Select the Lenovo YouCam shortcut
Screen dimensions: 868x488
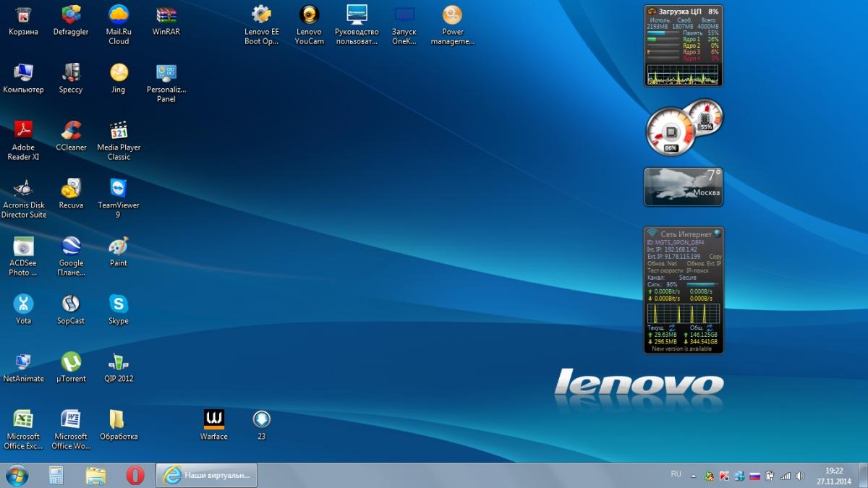pos(309,15)
